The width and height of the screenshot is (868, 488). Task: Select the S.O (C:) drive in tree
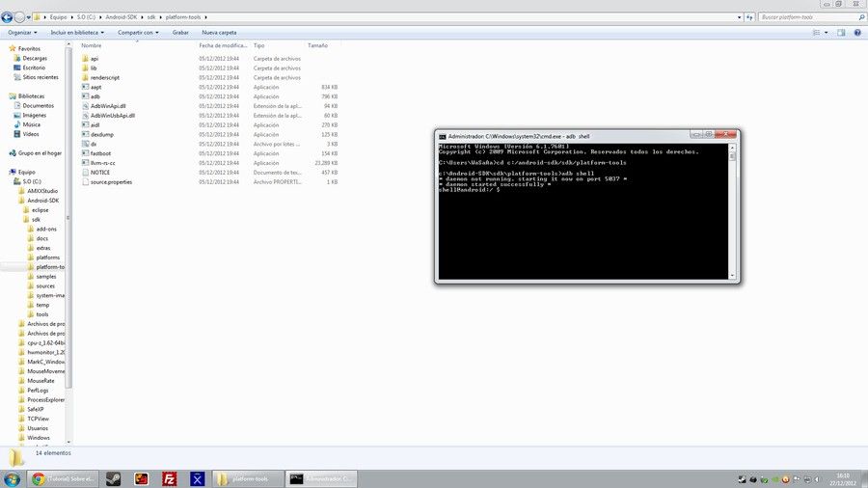coord(32,181)
